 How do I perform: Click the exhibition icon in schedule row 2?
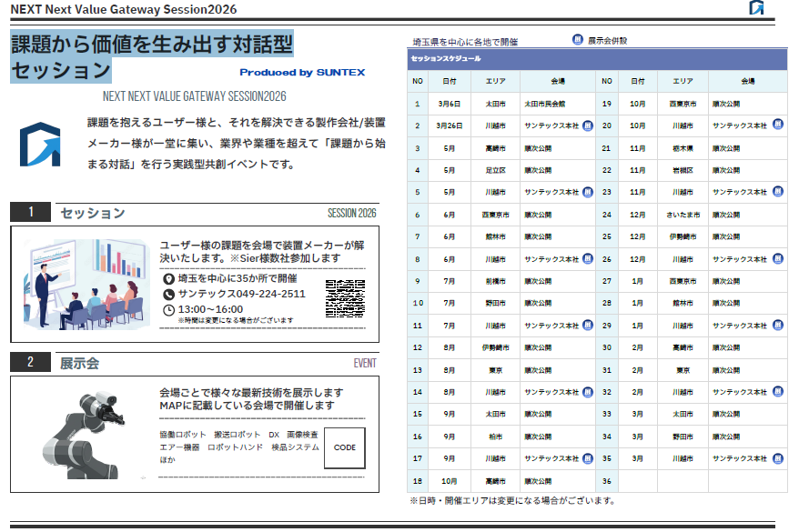point(588,125)
